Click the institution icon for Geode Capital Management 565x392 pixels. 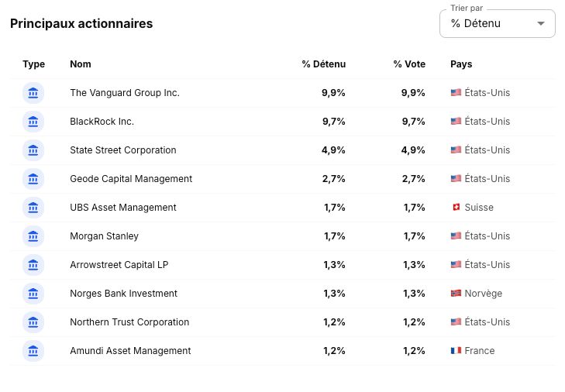tap(33, 179)
